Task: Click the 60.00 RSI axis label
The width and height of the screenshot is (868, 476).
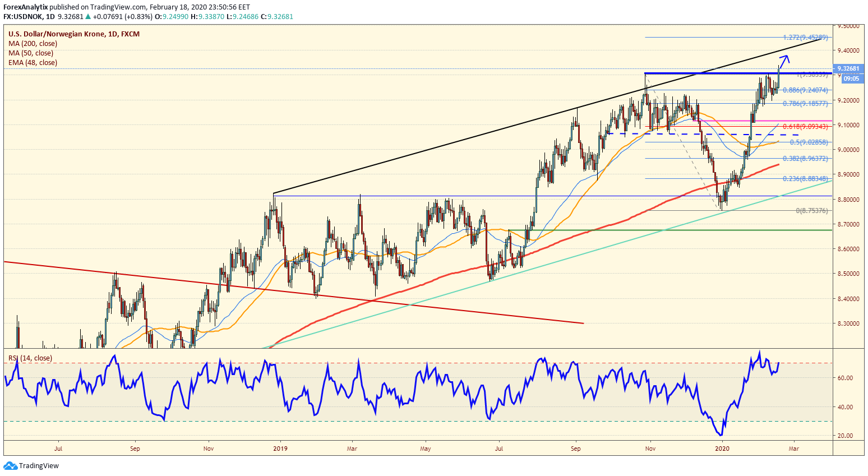Action: click(x=845, y=378)
